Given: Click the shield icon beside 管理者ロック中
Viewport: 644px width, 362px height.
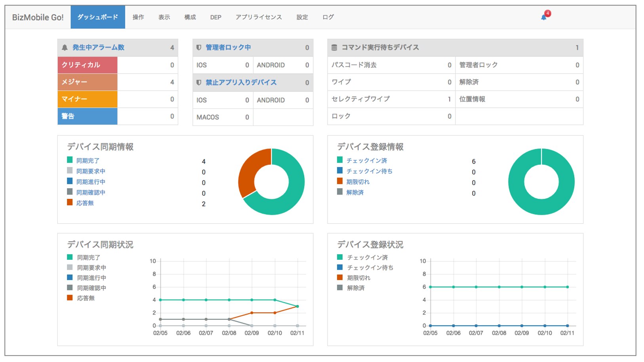Looking at the screenshot, I should (x=199, y=48).
